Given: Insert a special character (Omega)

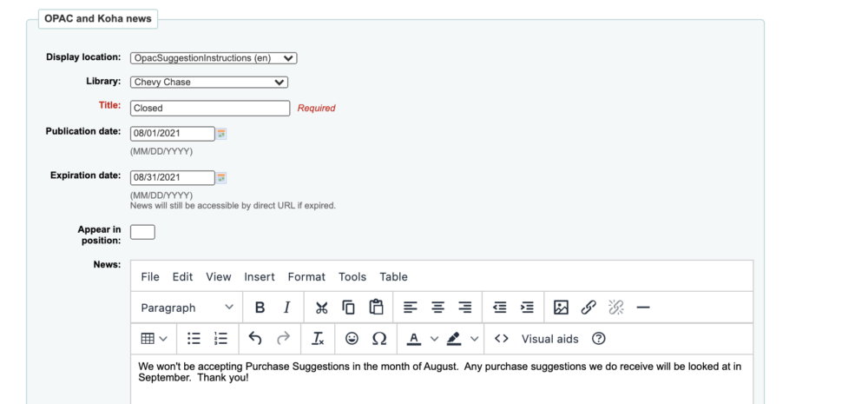Looking at the screenshot, I should click(x=379, y=339).
